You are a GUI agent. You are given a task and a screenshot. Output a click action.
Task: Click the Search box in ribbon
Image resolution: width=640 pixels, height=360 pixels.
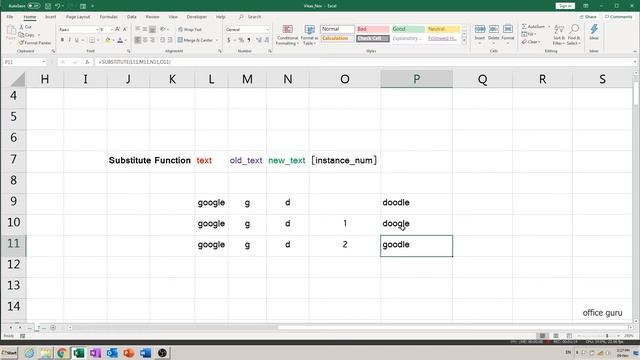pos(250,17)
